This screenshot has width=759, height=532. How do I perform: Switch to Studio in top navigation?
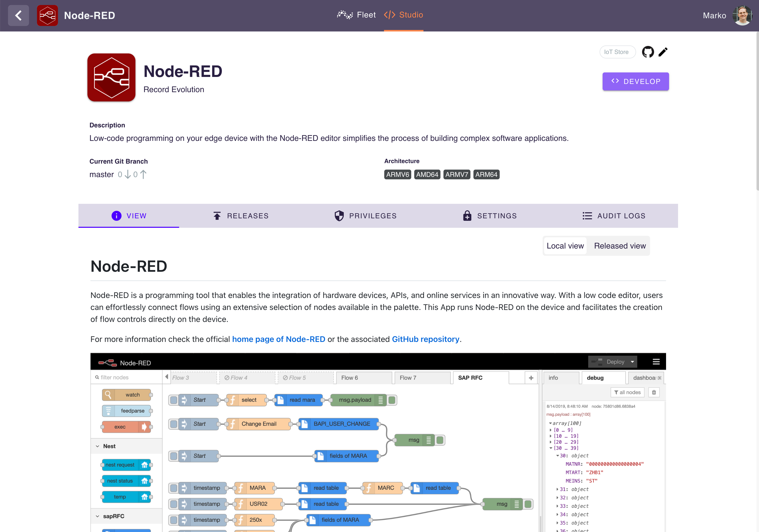pos(403,15)
